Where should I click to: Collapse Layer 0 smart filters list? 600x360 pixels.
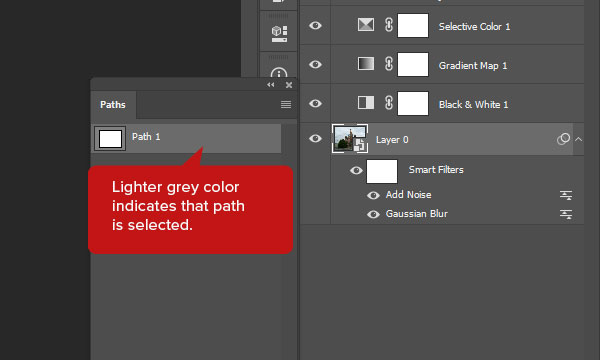tap(579, 139)
